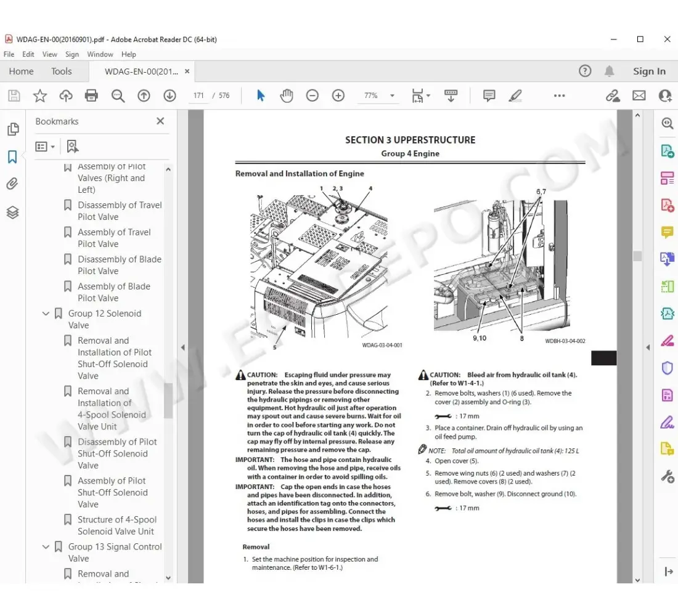Enable the arrow selection tool
The width and height of the screenshot is (678, 616).
pos(261,95)
